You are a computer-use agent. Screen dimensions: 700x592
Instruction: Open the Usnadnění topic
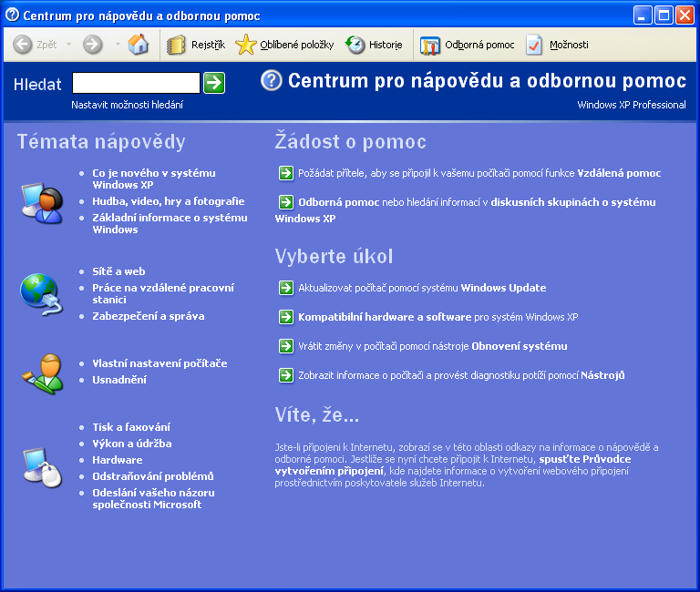[x=119, y=380]
